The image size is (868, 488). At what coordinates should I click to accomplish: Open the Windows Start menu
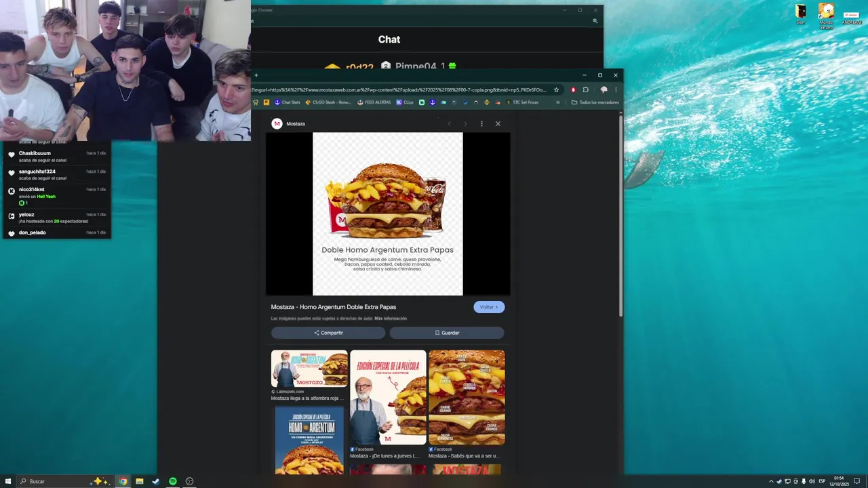(8, 481)
